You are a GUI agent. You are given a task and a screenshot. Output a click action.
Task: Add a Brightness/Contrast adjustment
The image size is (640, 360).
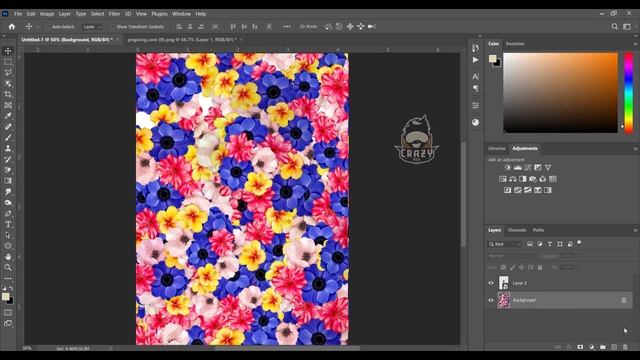coord(507,167)
